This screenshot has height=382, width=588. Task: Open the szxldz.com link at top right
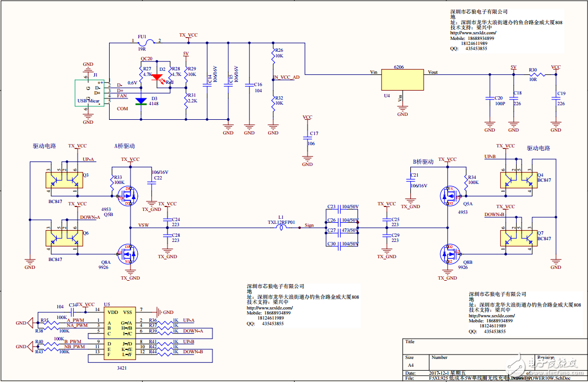472,33
